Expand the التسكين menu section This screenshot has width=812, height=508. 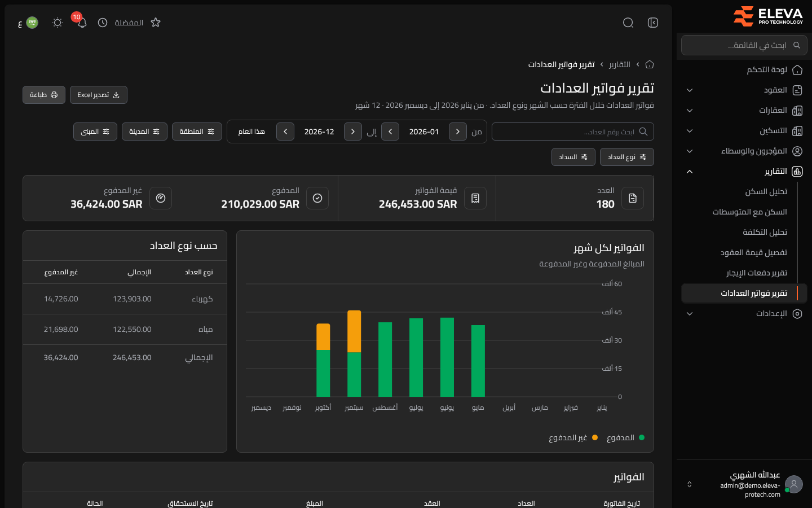pyautogui.click(x=690, y=131)
